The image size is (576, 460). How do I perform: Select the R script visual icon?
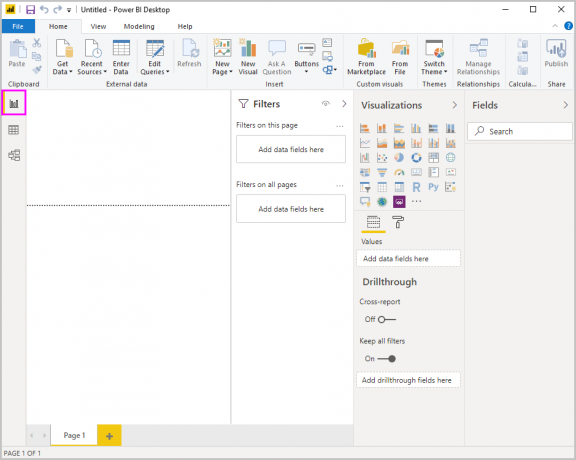416,187
